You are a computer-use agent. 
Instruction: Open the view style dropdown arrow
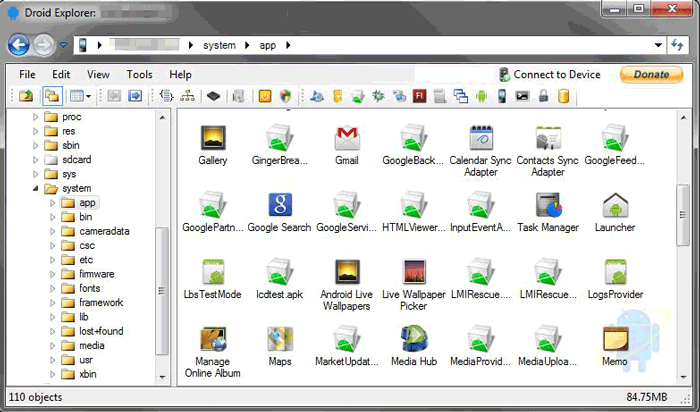coord(88,96)
